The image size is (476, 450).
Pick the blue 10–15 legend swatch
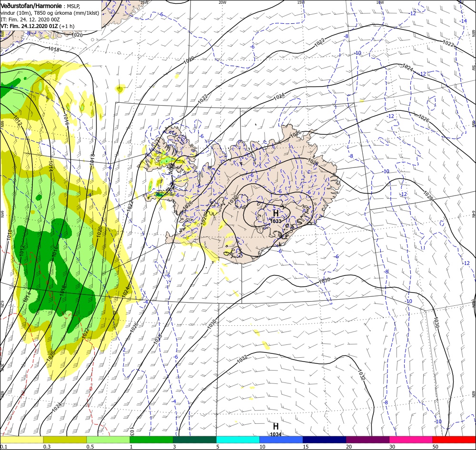click(x=281, y=440)
